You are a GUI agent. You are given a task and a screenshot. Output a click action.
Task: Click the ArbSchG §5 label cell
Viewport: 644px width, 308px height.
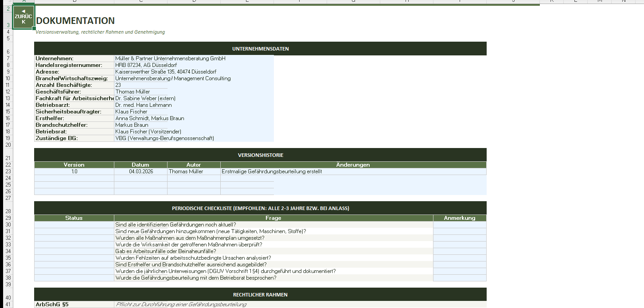point(74,304)
